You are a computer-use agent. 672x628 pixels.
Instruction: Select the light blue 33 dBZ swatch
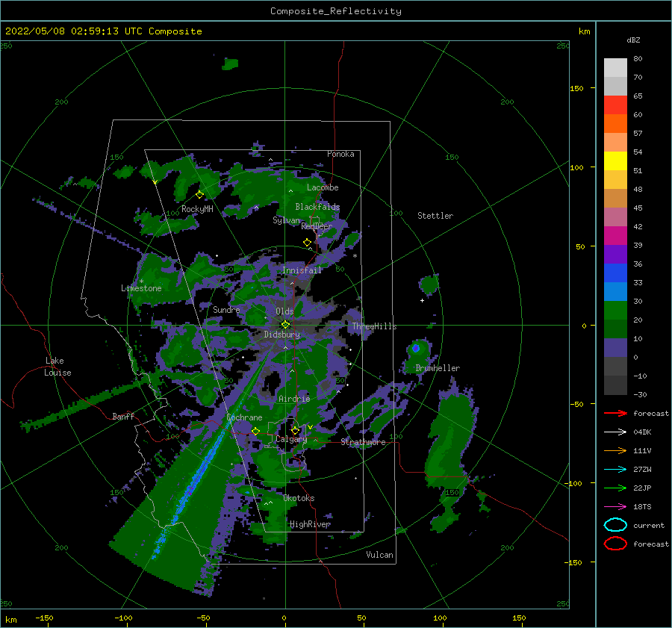[615, 291]
